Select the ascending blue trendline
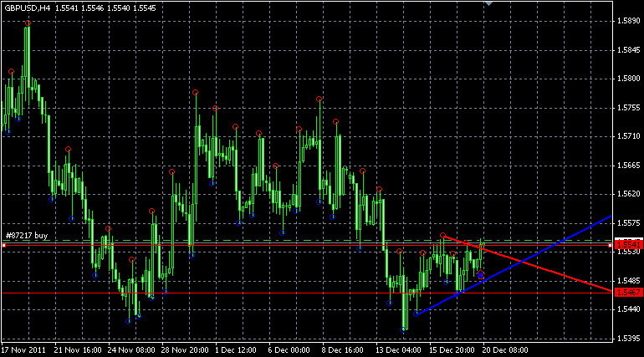This screenshot has width=644, height=357. point(514,265)
